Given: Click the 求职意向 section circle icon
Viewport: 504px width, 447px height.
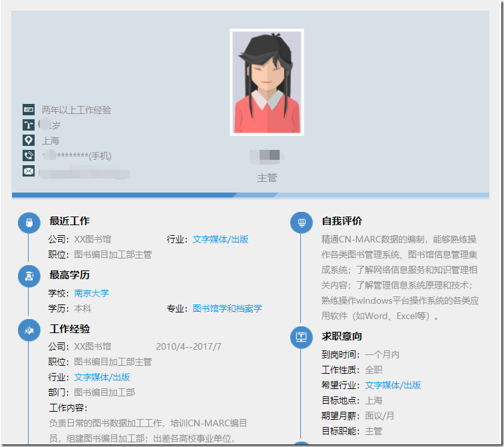Looking at the screenshot, I should coord(302,337).
